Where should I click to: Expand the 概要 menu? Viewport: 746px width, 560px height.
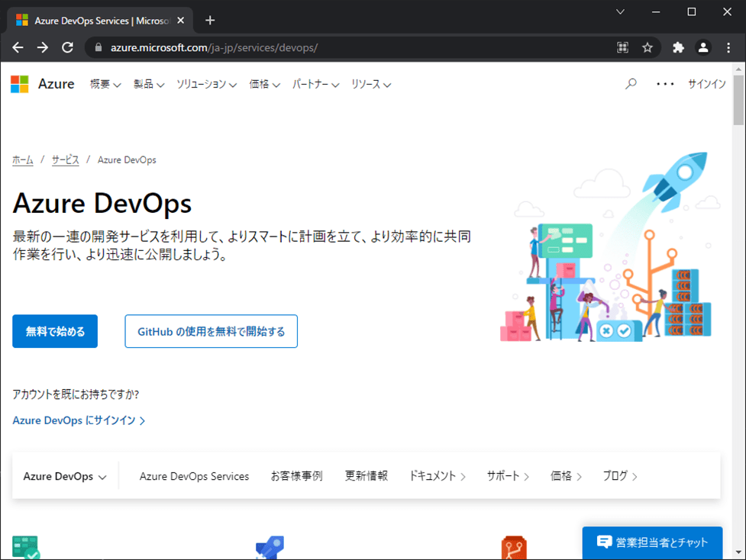[x=105, y=84]
